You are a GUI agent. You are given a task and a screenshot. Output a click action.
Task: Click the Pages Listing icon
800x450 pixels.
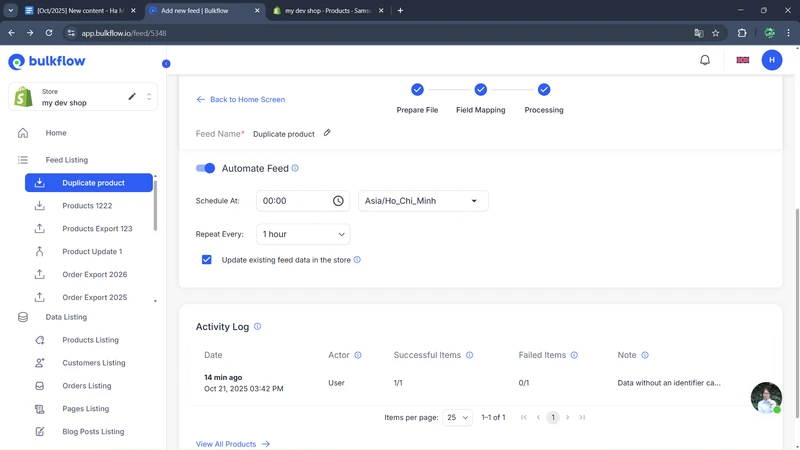[x=40, y=409]
